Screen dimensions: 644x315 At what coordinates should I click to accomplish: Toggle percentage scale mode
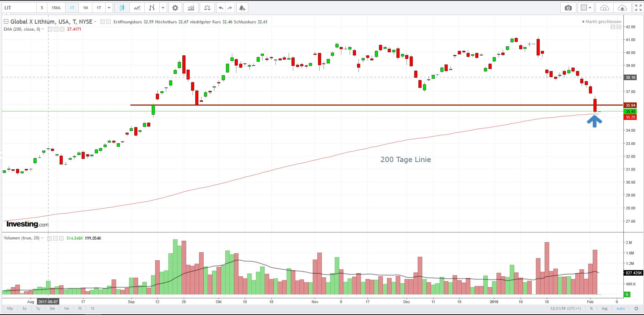tap(591, 308)
